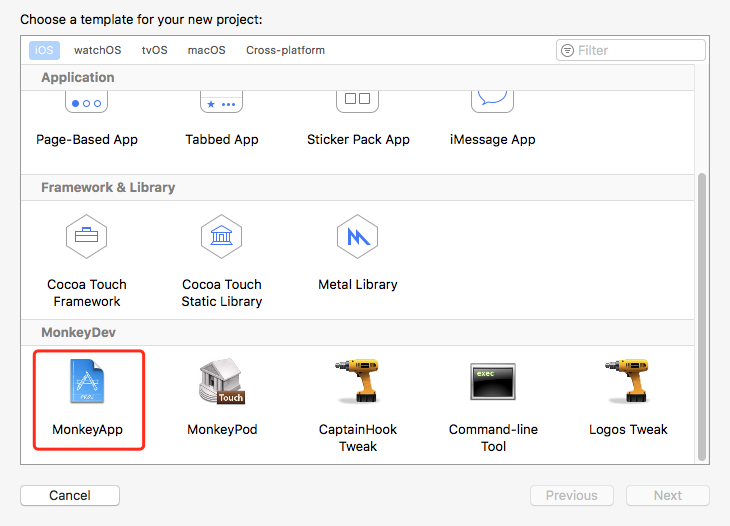This screenshot has height=526, width=730.
Task: Click the template list vertical scrollbar
Action: (702, 317)
